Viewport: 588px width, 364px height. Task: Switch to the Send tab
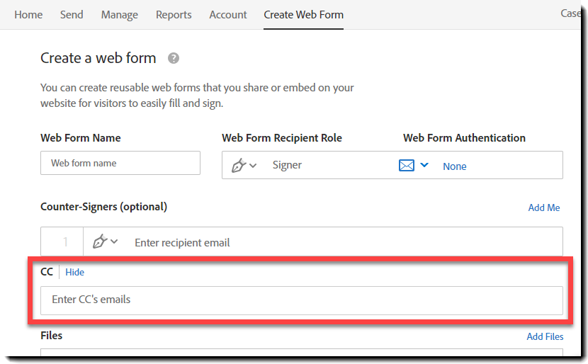click(72, 14)
